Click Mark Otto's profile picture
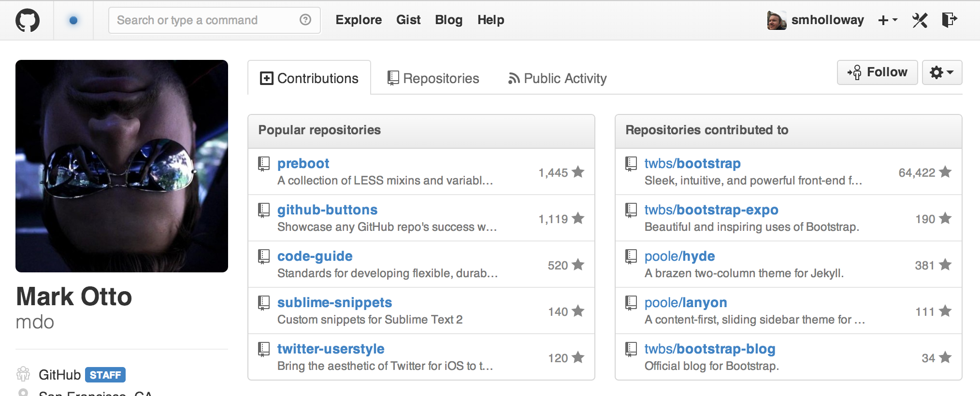This screenshot has width=980, height=396. (x=122, y=166)
